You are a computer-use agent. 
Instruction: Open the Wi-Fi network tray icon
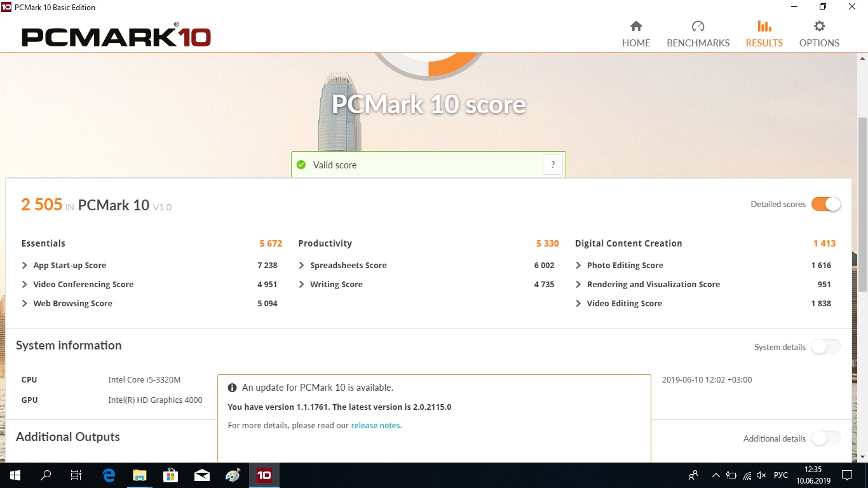[747, 475]
